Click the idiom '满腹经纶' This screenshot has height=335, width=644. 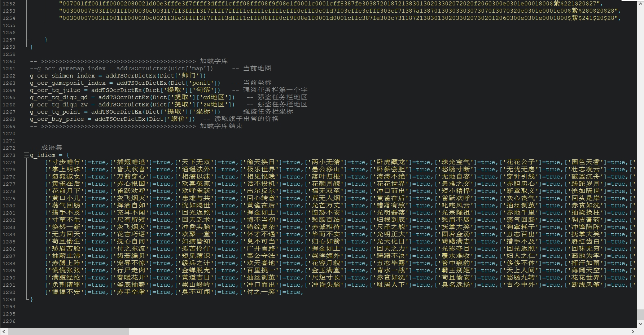tap(66, 278)
